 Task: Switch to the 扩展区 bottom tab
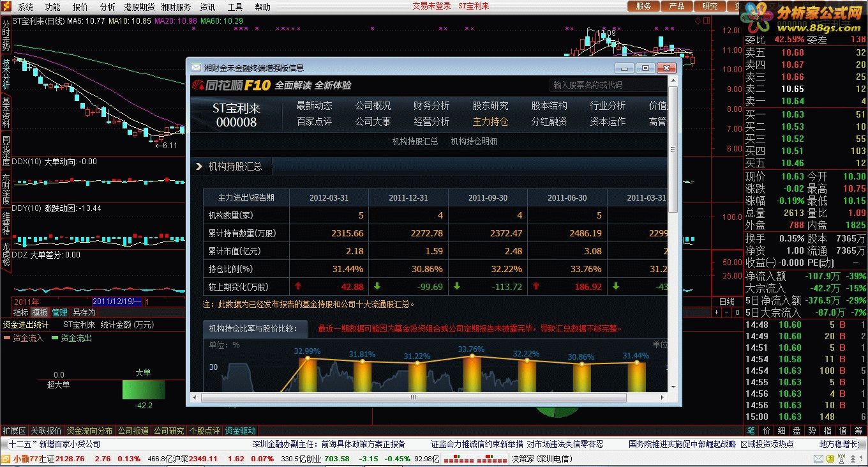coord(14,431)
